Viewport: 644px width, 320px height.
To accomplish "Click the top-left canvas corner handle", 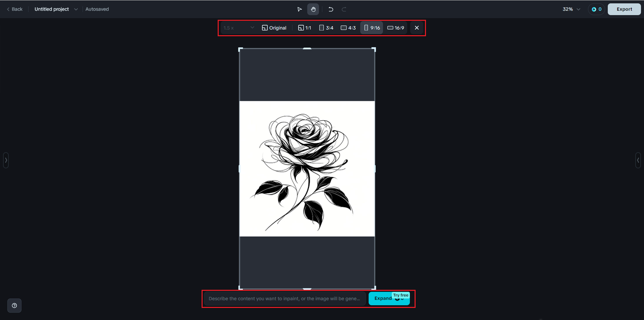I will (x=240, y=49).
